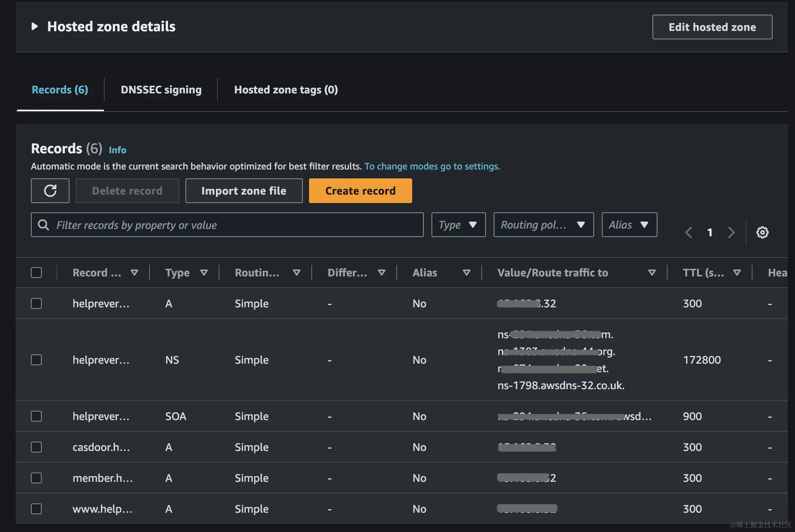Viewport: 795px width, 532px height.
Task: Open the Alias filter dropdown
Action: click(629, 225)
